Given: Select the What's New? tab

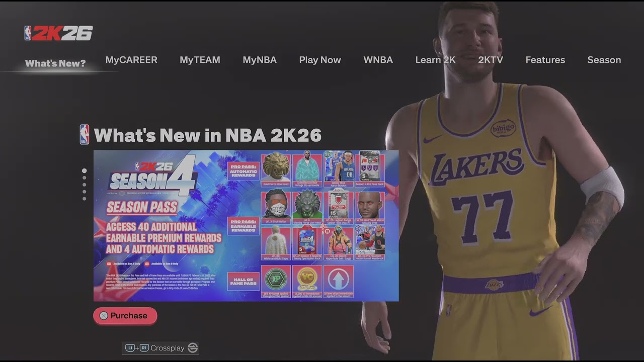Looking at the screenshot, I should [55, 63].
